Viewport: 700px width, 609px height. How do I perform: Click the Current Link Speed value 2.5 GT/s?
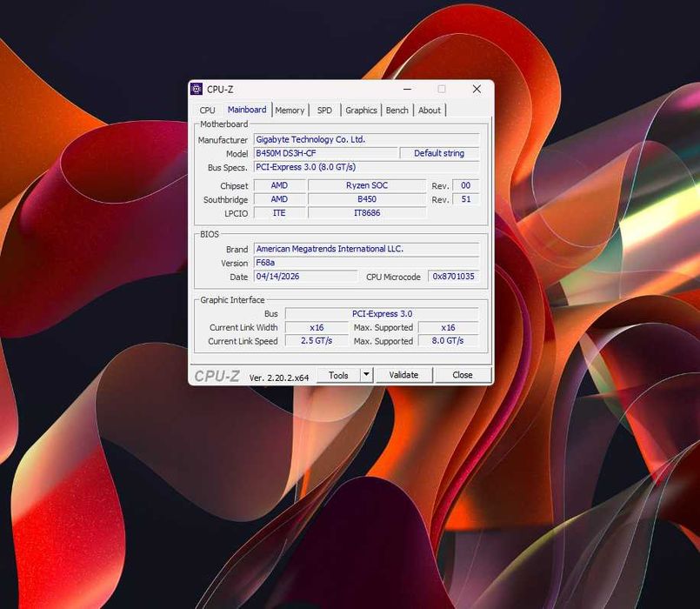coord(317,341)
